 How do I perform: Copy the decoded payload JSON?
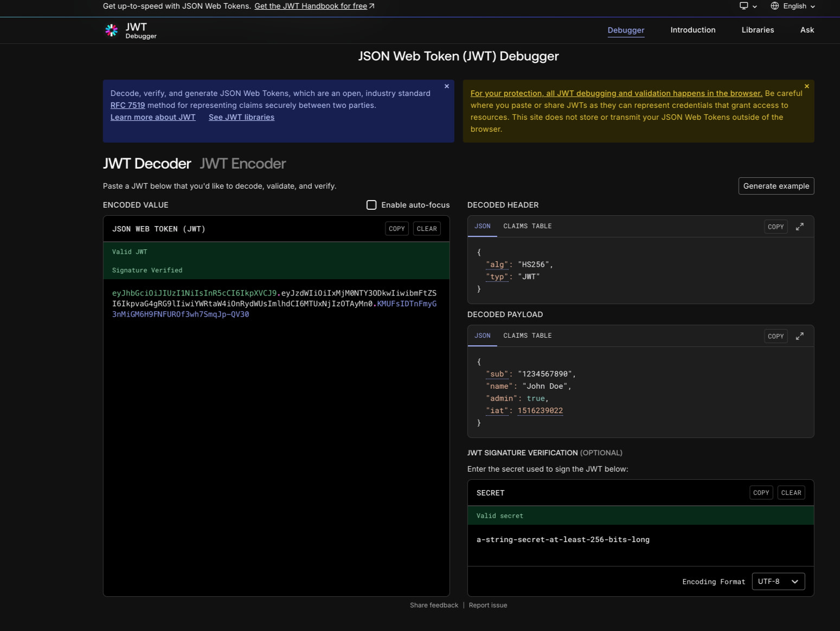tap(775, 336)
